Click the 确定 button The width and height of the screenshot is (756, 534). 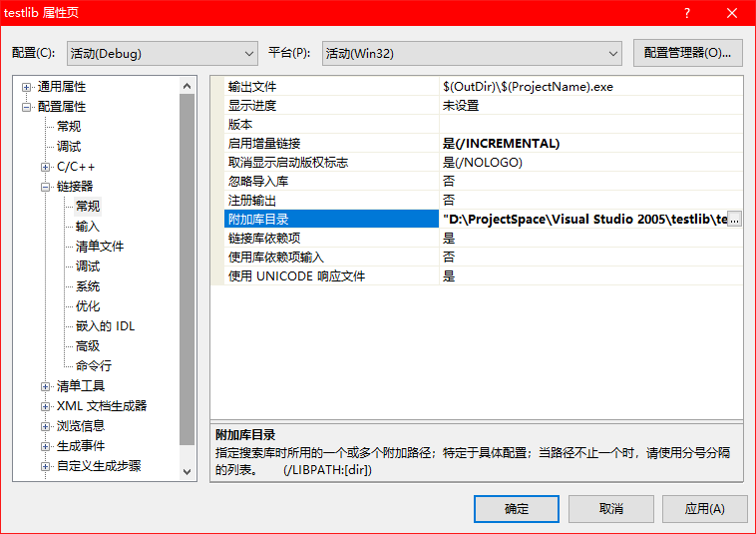pyautogui.click(x=517, y=509)
